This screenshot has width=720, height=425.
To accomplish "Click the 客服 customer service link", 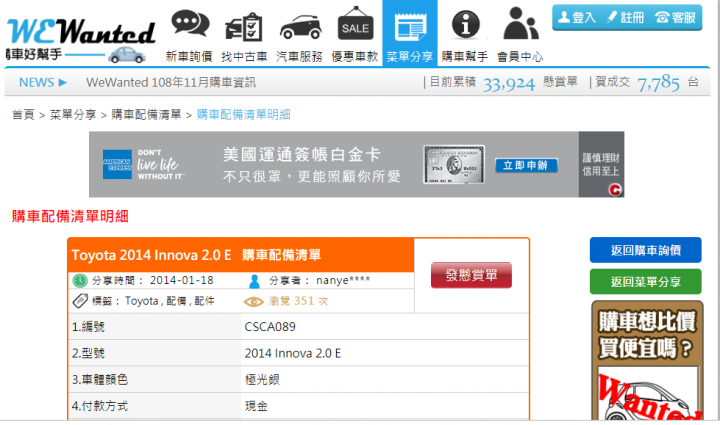I will pyautogui.click(x=675, y=17).
